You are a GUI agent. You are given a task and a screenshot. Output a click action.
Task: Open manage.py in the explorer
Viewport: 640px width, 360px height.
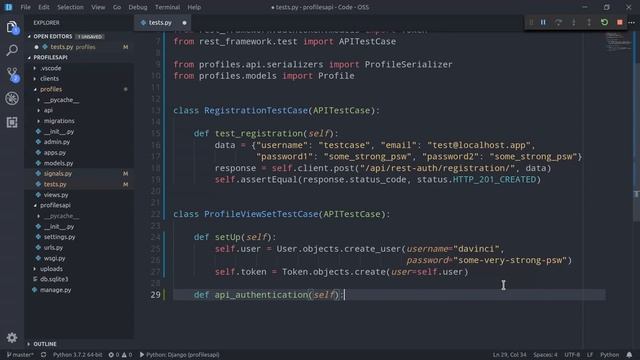pos(56,290)
